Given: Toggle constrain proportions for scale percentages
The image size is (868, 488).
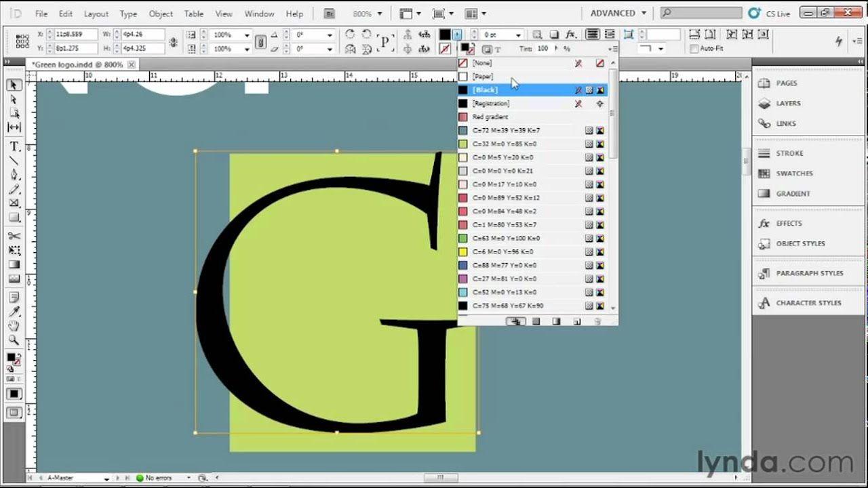Looking at the screenshot, I should pyautogui.click(x=260, y=42).
